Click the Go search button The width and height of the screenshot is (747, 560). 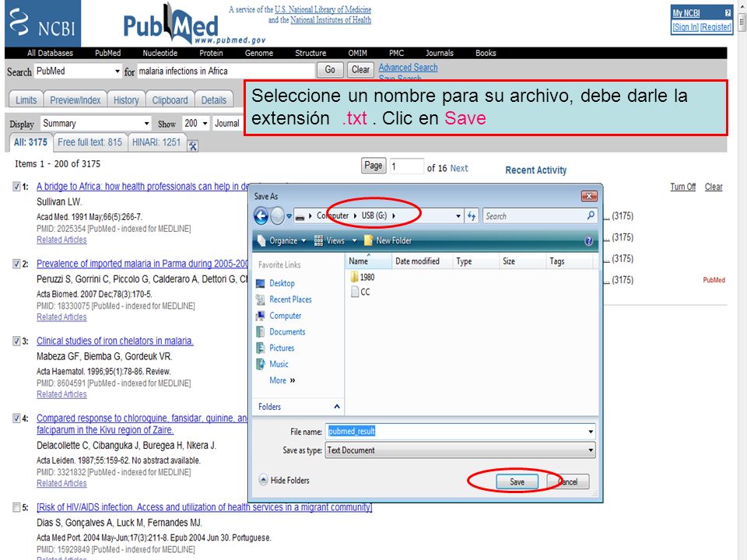tap(330, 70)
